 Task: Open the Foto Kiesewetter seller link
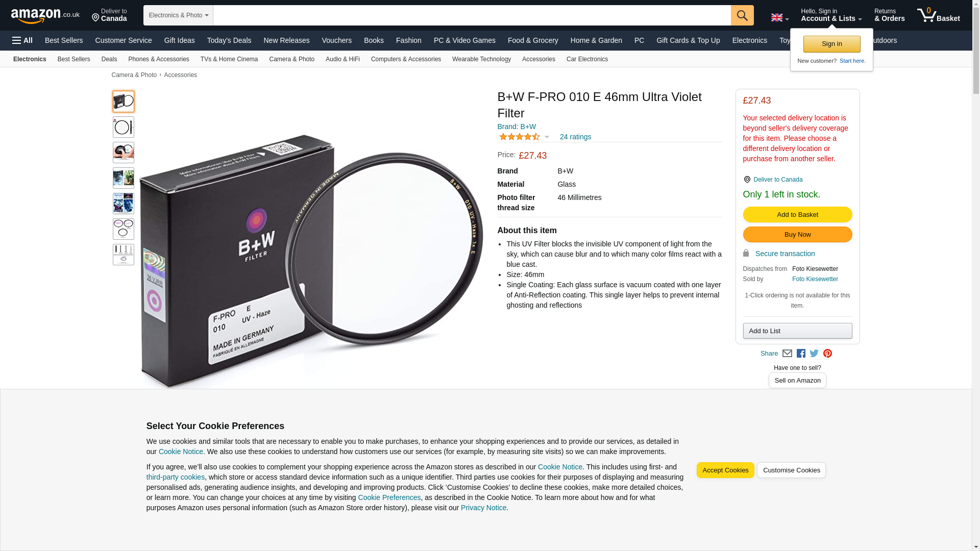click(x=815, y=279)
